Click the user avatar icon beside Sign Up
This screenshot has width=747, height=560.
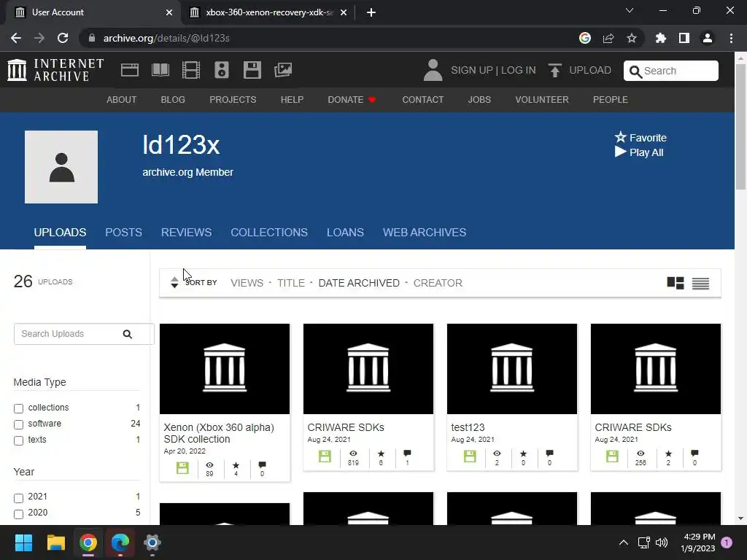(433, 70)
